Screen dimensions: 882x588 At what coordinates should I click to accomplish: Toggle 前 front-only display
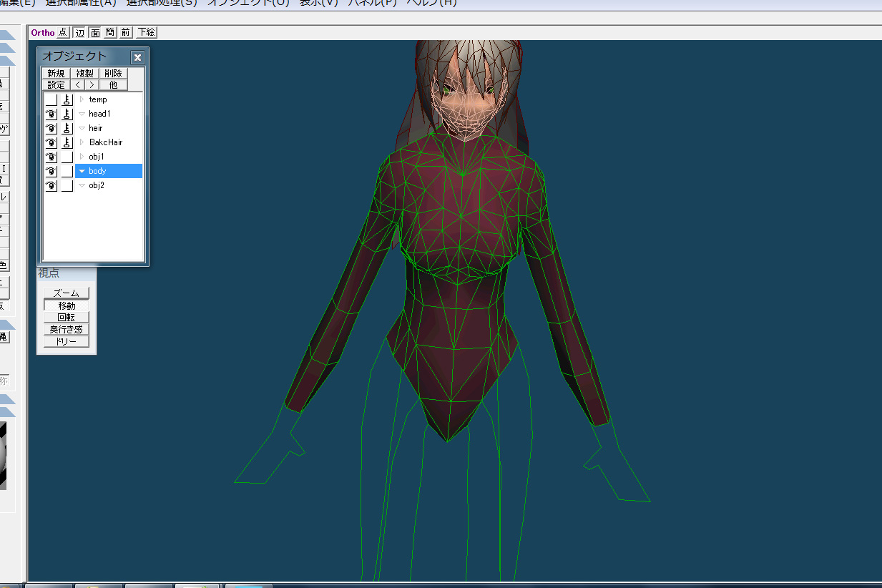[x=125, y=32]
